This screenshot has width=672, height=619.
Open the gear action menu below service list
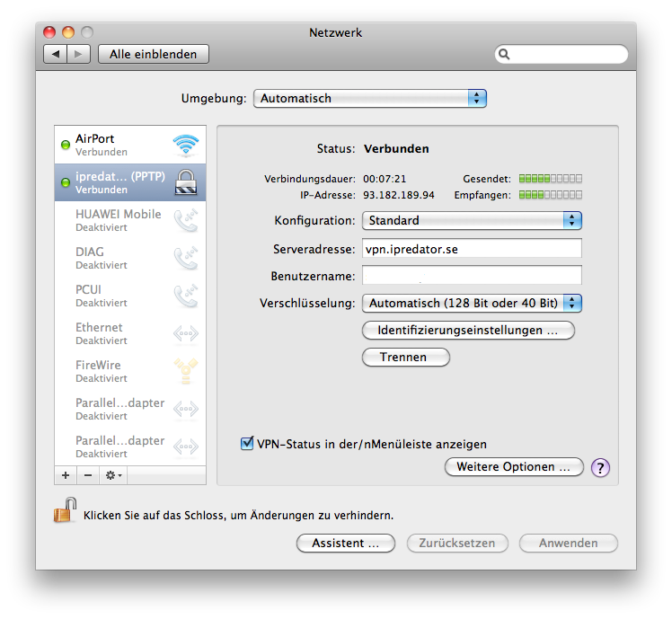click(113, 475)
